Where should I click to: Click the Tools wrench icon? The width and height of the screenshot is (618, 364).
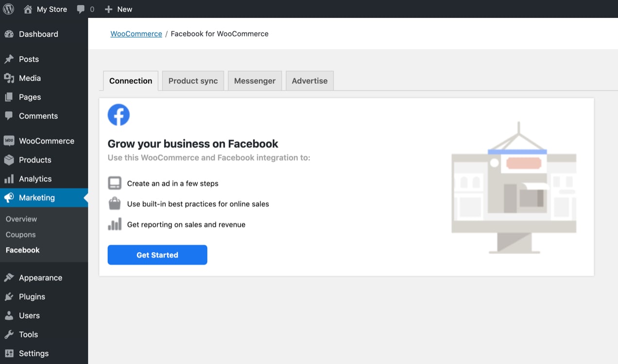click(x=10, y=334)
